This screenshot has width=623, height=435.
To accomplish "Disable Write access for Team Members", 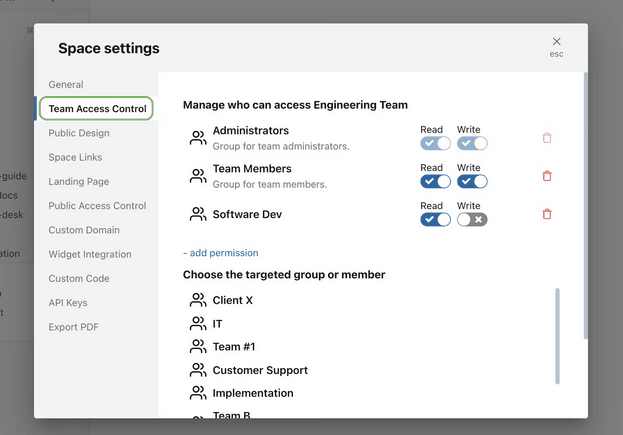I will pyautogui.click(x=472, y=181).
